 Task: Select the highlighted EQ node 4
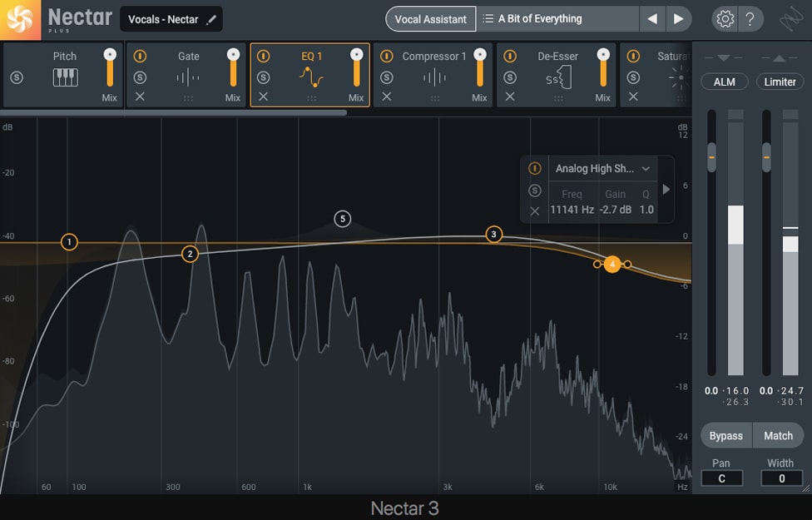point(612,264)
